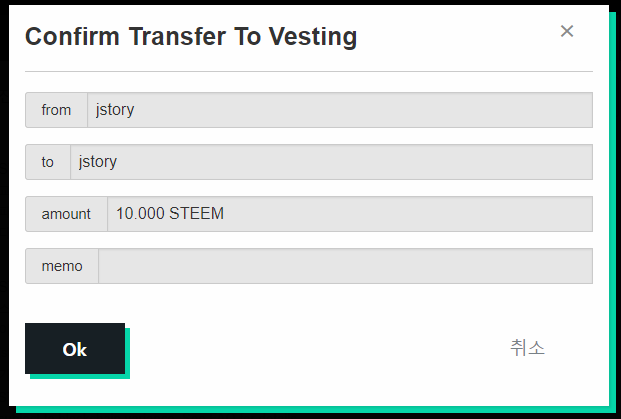Close the Confirm Transfer dialog with X
Image resolution: width=621 pixels, height=419 pixels.
click(x=567, y=31)
